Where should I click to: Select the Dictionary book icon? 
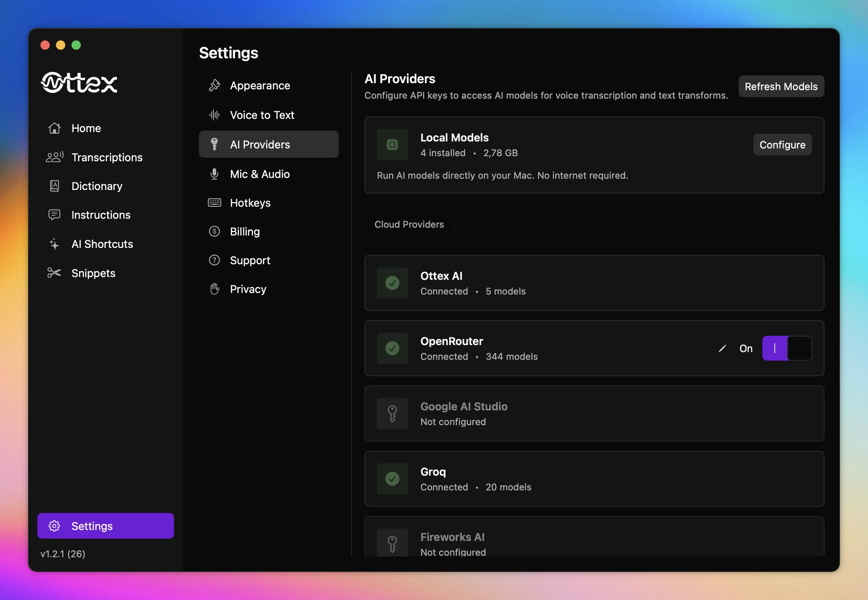click(54, 186)
